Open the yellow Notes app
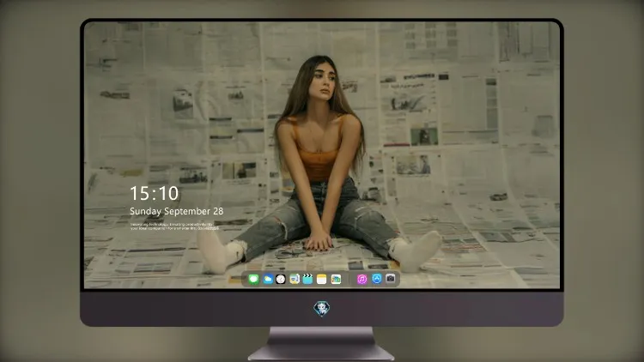Viewport: 644px width, 362px height. [x=322, y=279]
